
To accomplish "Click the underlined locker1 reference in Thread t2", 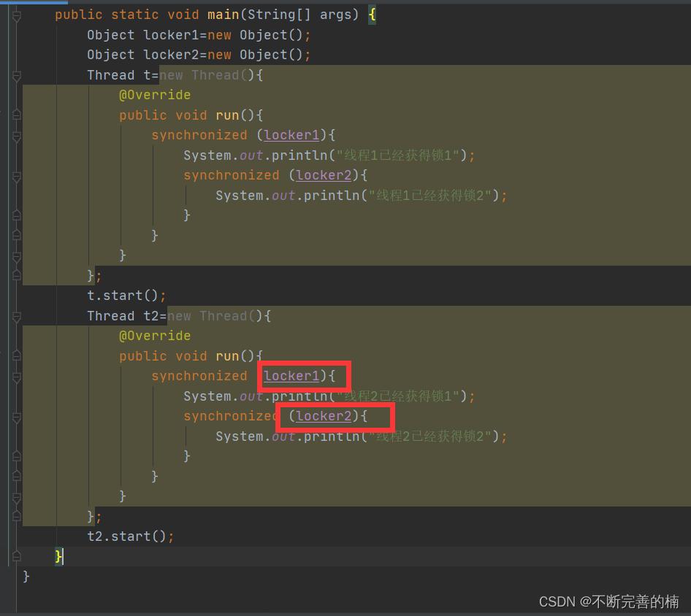I will [x=291, y=376].
